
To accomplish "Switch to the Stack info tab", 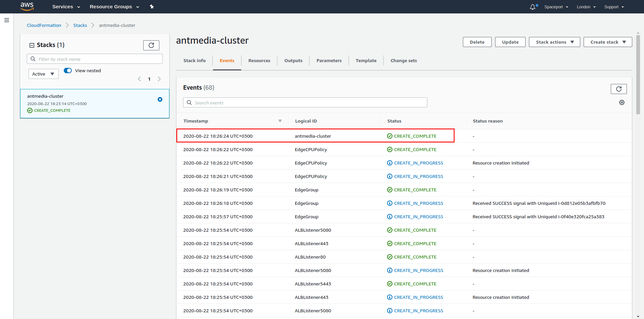I will tap(195, 60).
